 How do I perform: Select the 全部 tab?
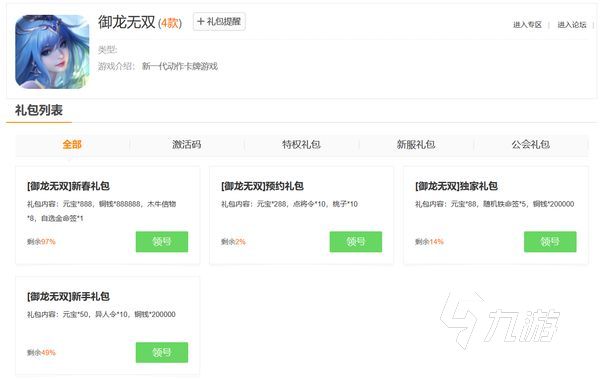[72, 145]
